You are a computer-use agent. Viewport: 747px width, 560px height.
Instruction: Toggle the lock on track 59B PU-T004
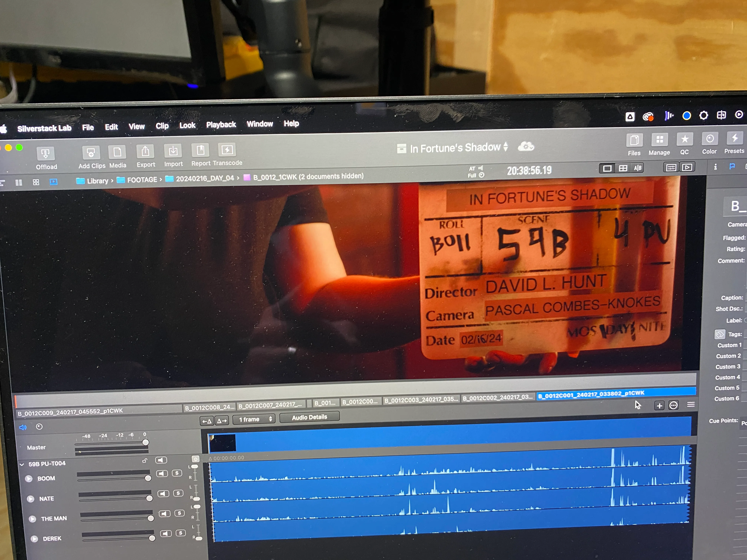tap(145, 460)
